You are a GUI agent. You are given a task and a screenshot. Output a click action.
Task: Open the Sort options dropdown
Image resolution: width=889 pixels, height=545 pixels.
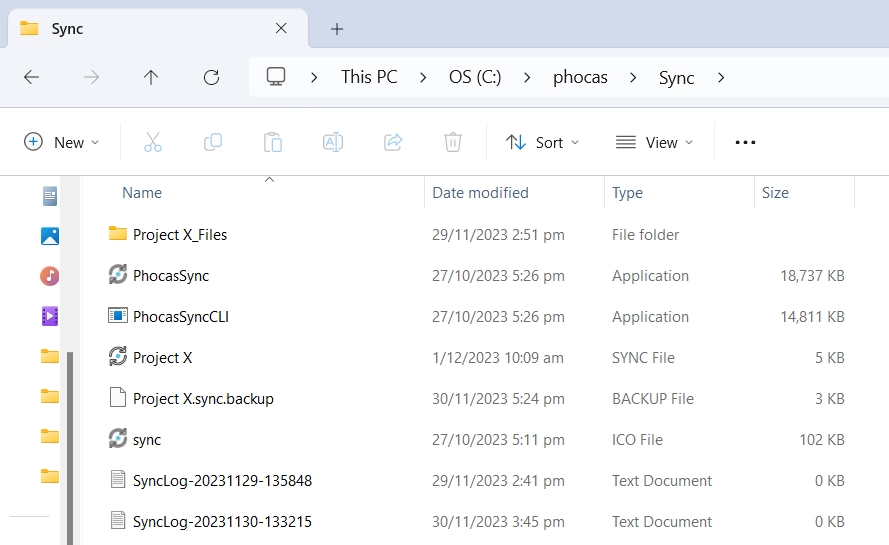[542, 142]
